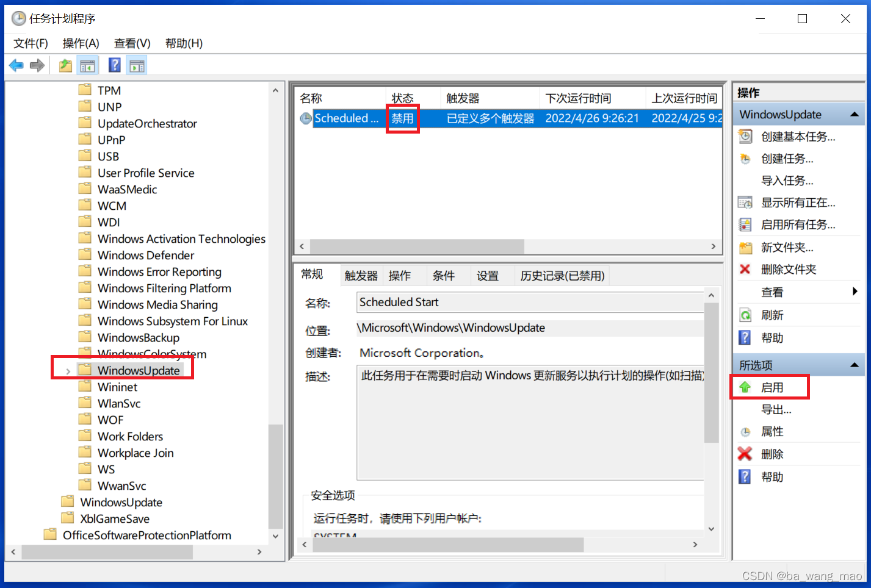Click the New Folder (新文件夹) icon
The width and height of the screenshot is (871, 588).
point(745,248)
